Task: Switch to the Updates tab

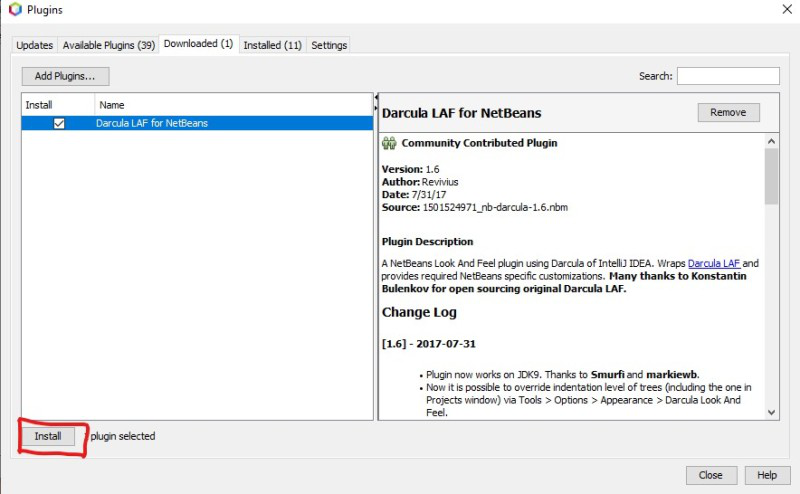Action: pyautogui.click(x=35, y=45)
